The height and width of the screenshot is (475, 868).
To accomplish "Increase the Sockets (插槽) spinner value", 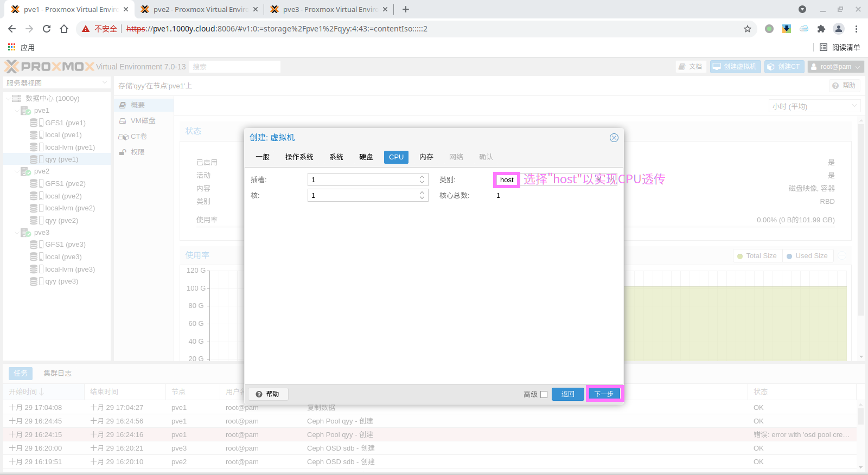I will point(422,177).
